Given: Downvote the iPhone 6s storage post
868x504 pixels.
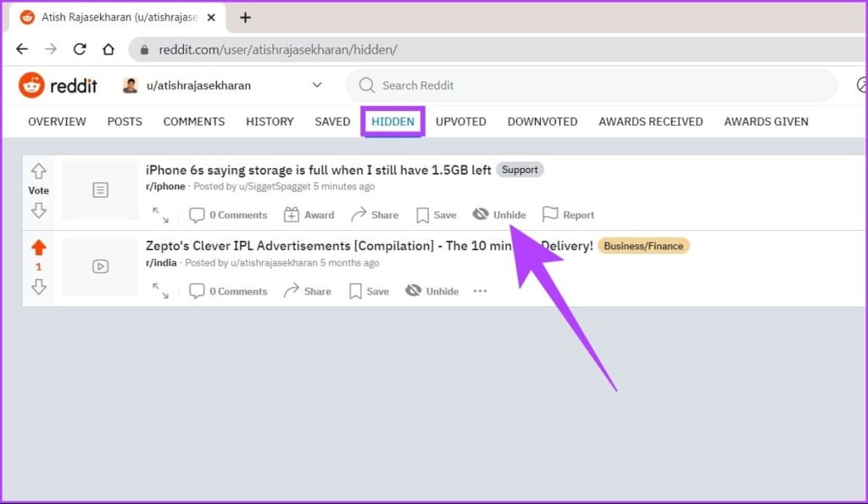Looking at the screenshot, I should tap(39, 210).
